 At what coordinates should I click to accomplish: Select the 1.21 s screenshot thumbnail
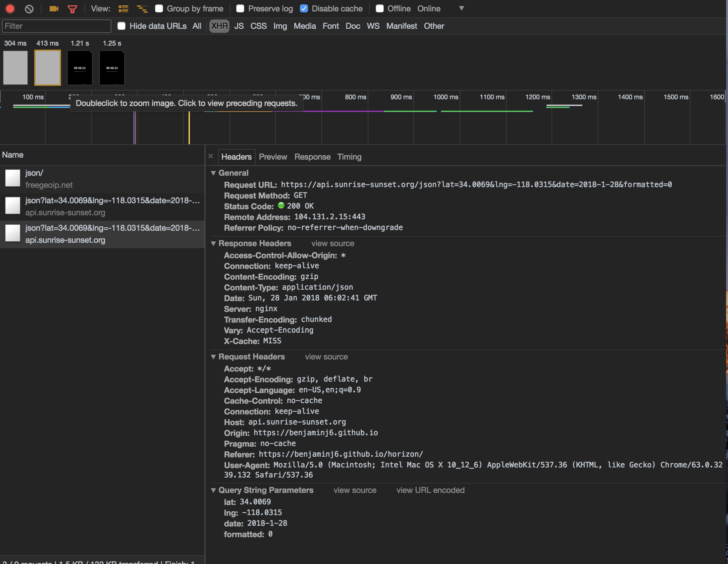point(80,68)
